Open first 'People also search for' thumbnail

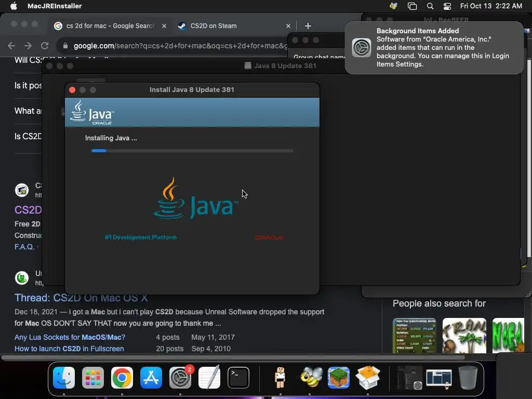point(414,336)
